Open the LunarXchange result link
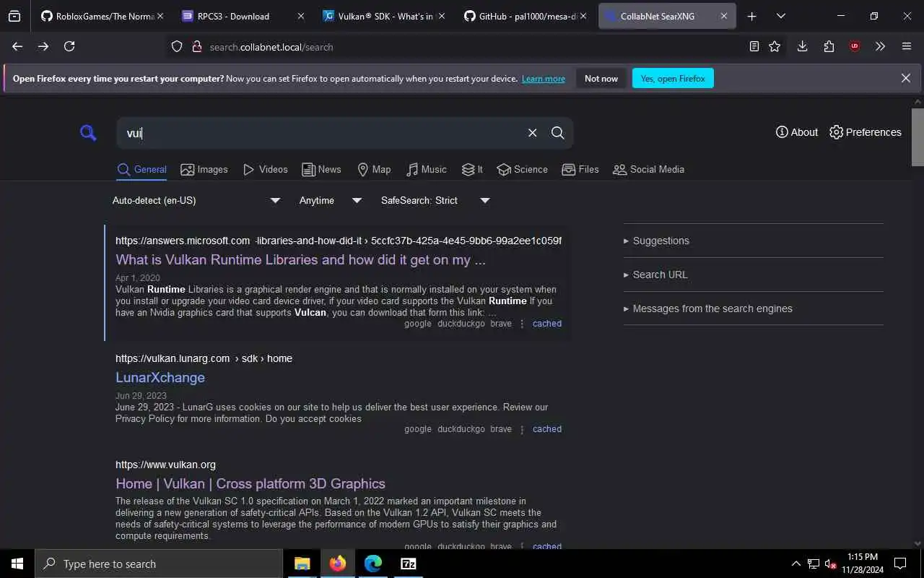This screenshot has height=578, width=924. tap(160, 377)
